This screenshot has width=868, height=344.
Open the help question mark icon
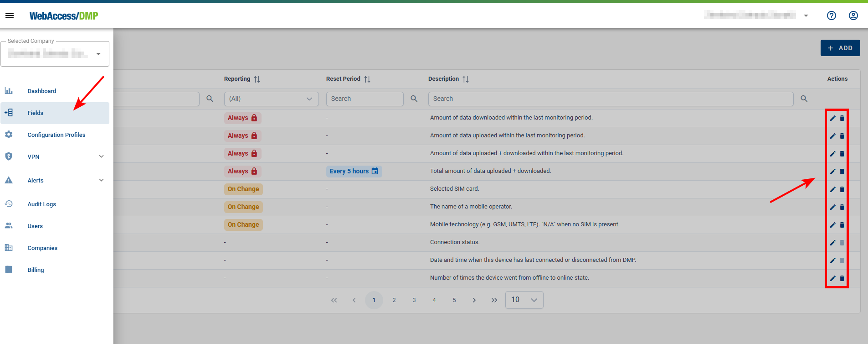[x=832, y=16]
